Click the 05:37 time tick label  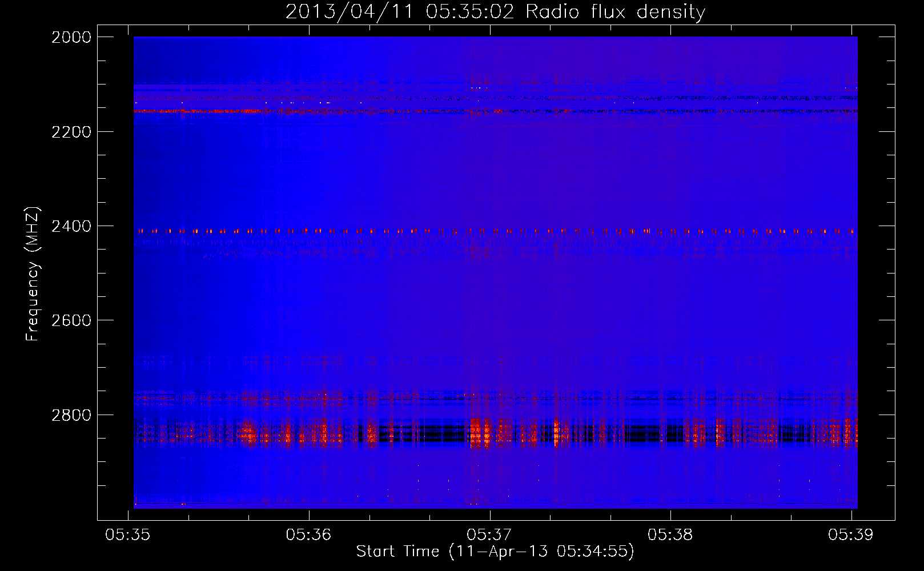click(x=489, y=534)
